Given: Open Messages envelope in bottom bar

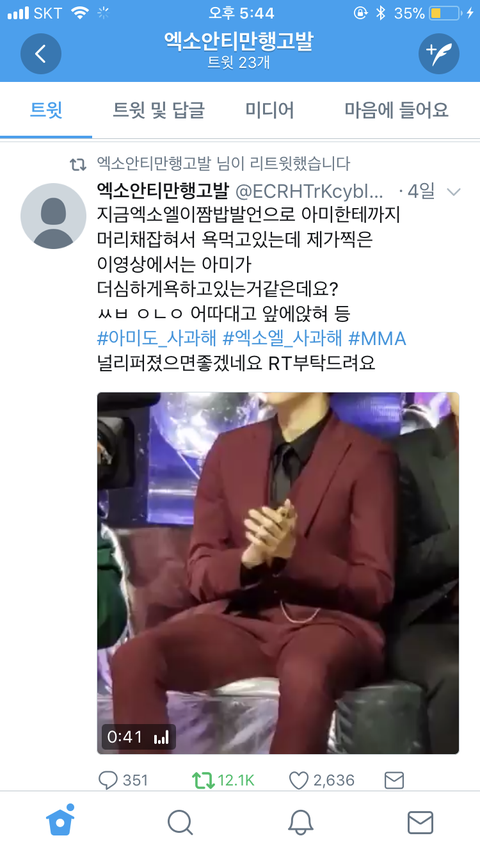Looking at the screenshot, I should coord(421,822).
